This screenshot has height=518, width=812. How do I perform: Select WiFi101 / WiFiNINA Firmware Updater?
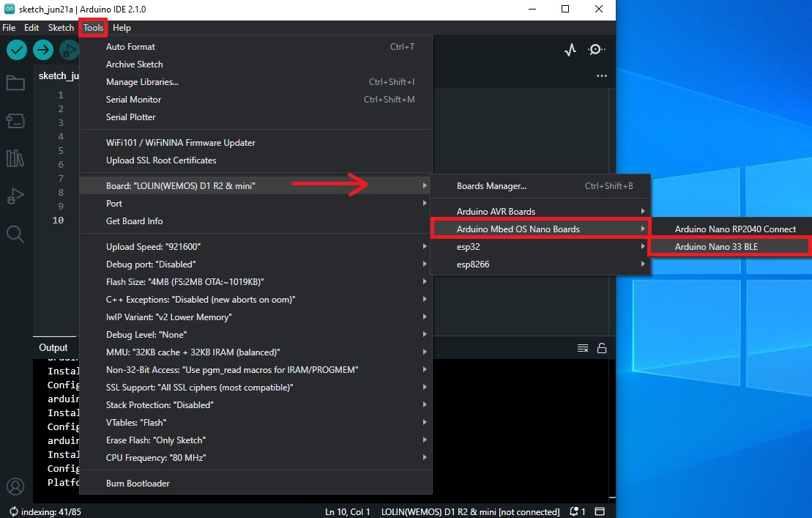click(256, 142)
